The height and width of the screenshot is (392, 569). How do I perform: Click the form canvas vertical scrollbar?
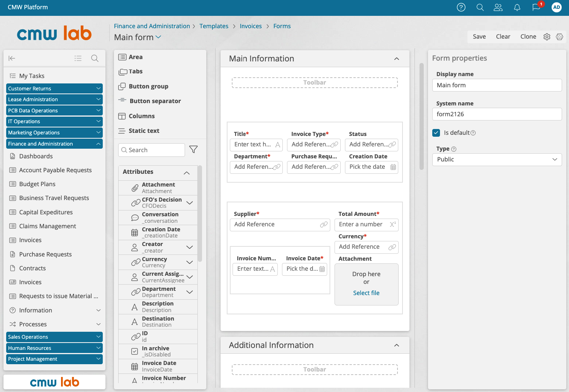[x=422, y=116]
